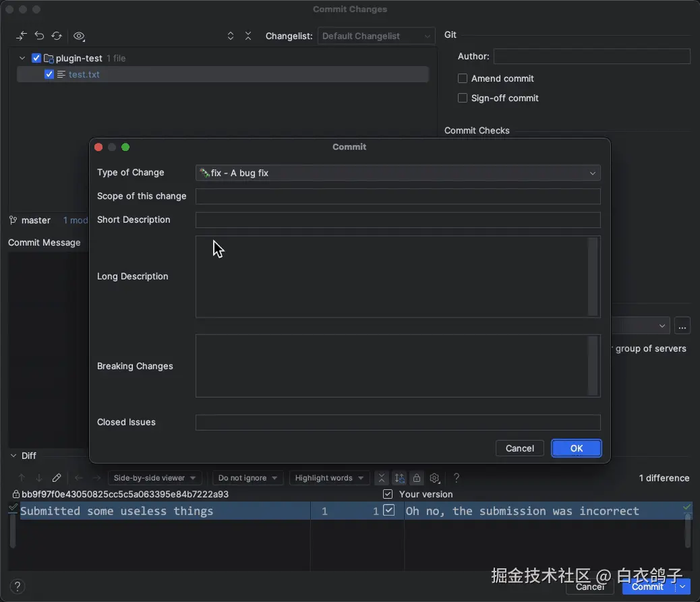Toggle the plugin-test folder checkbox

tap(36, 58)
